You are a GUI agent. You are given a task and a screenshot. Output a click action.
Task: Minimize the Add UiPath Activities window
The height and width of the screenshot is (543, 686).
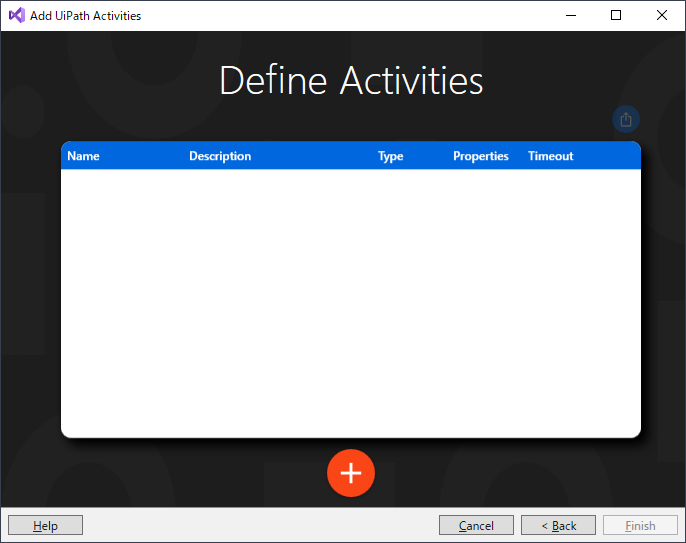pyautogui.click(x=571, y=15)
